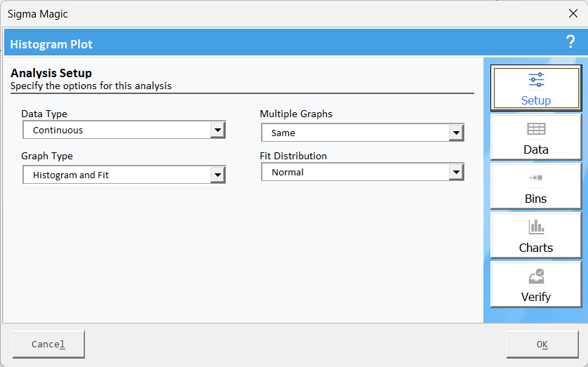Switch to the Charts tab label

click(536, 248)
